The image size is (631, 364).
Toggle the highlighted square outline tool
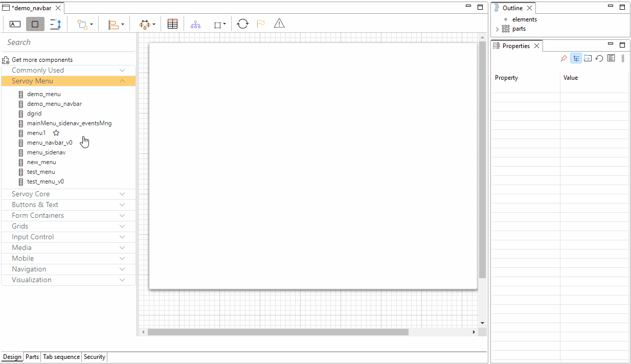[x=35, y=24]
